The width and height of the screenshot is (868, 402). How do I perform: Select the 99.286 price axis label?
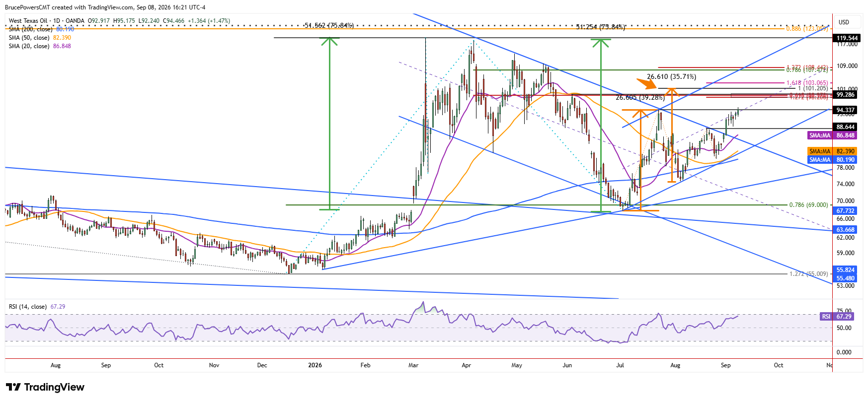click(x=846, y=95)
